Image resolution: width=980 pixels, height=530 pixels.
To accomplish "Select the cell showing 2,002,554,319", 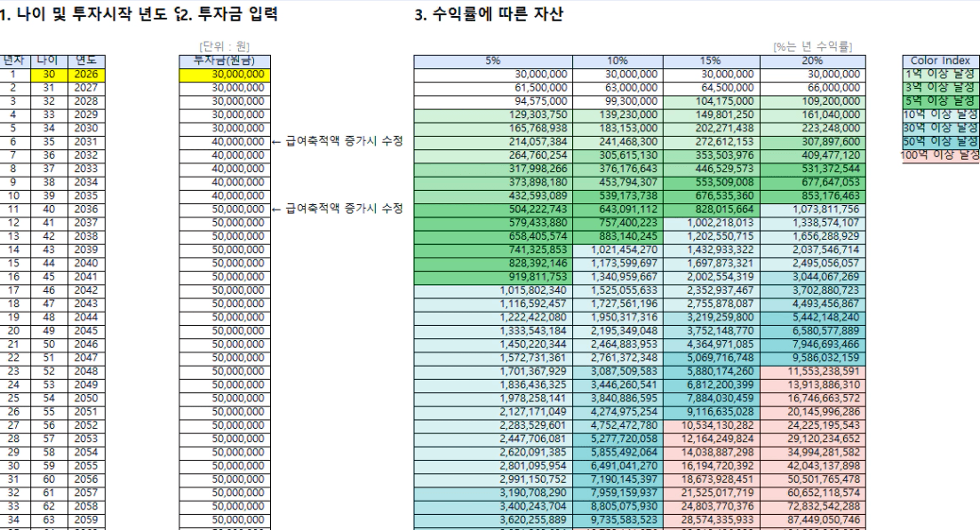I will [712, 277].
